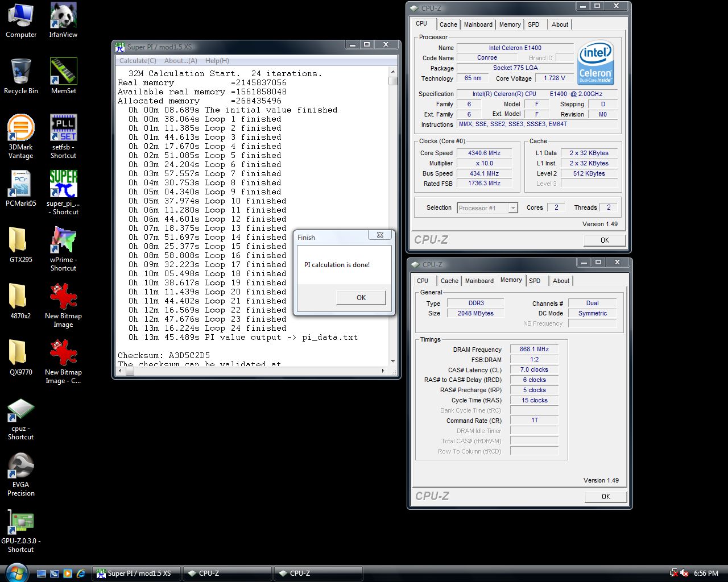
Task: Open Memory tab in upper CPU-Z window
Action: [x=510, y=24]
